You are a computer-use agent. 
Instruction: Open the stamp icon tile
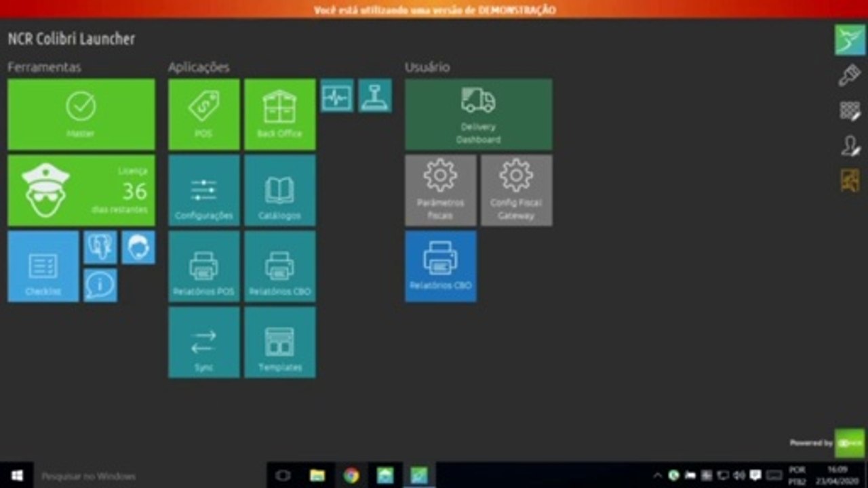375,96
